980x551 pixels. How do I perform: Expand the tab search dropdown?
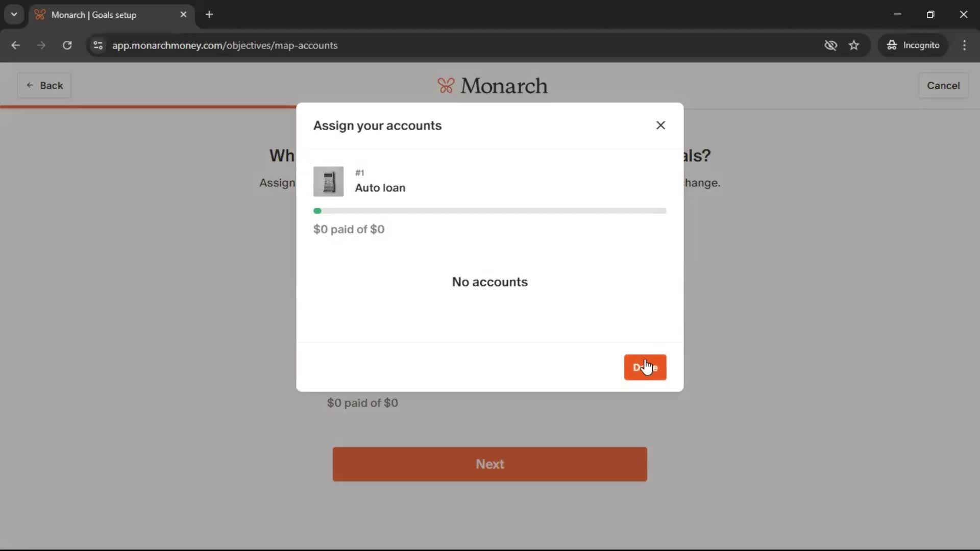point(14,14)
